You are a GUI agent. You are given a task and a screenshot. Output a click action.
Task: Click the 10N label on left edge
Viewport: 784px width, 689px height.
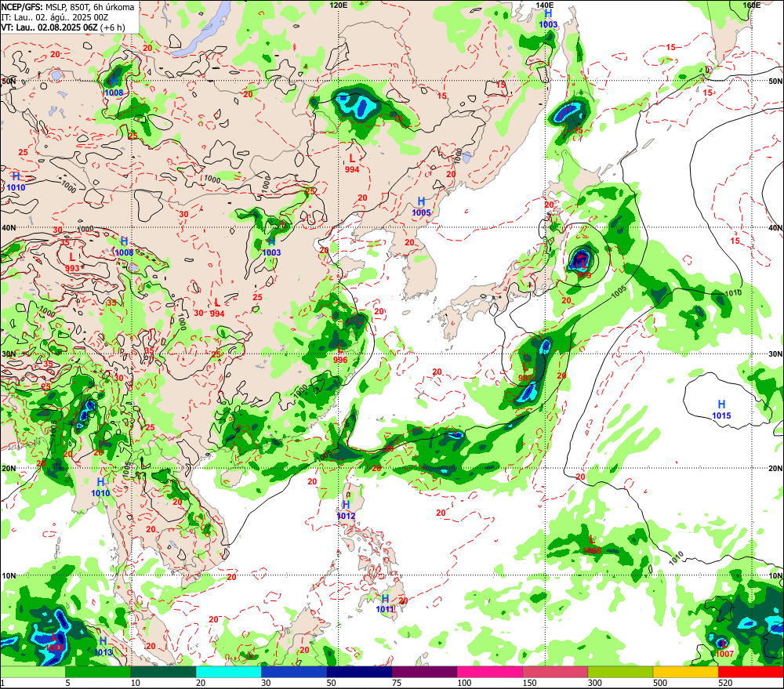point(9,575)
